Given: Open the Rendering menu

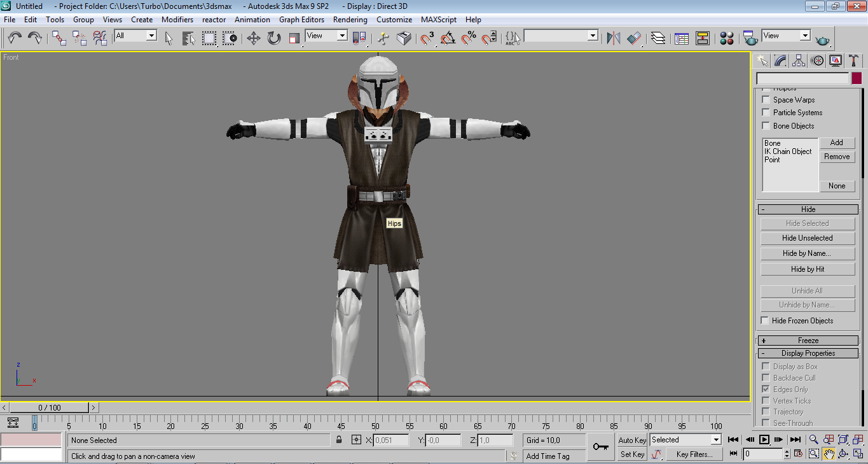Looking at the screenshot, I should tap(350, 20).
